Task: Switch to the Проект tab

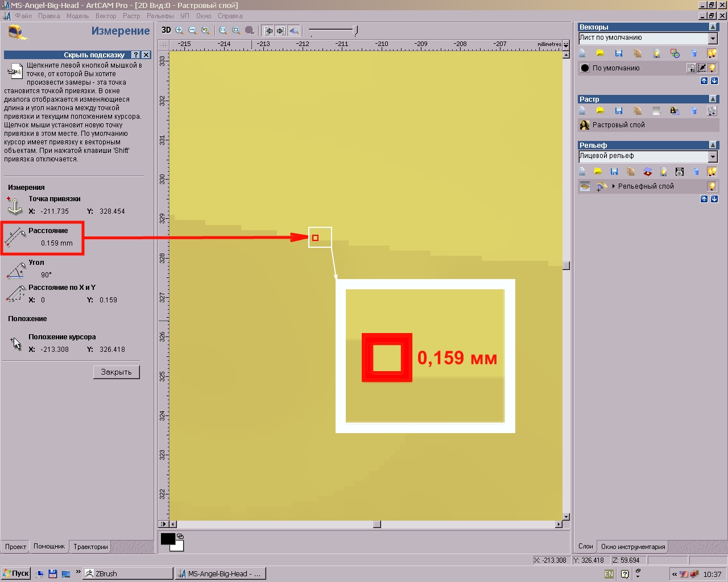Action: (x=15, y=547)
